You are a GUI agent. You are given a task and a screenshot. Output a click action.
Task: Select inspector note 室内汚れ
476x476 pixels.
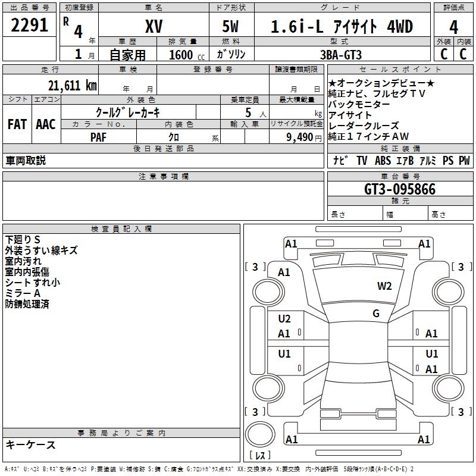[23, 261]
